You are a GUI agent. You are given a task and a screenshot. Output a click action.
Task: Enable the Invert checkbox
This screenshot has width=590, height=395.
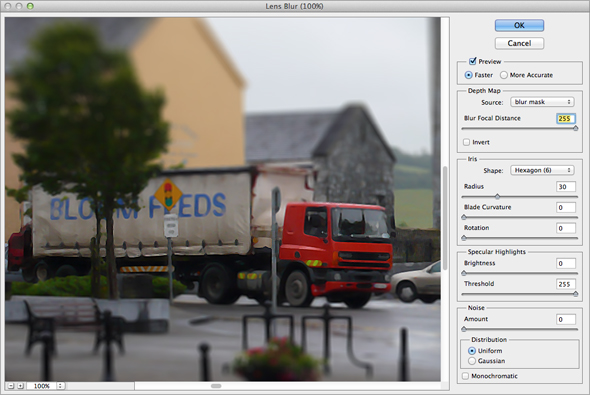(x=467, y=142)
